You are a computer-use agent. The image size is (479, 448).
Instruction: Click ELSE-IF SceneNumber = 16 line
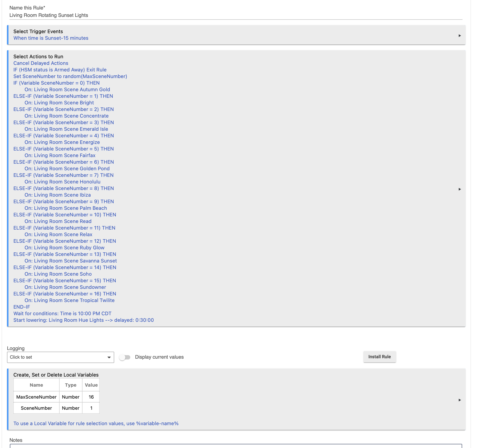(65, 294)
